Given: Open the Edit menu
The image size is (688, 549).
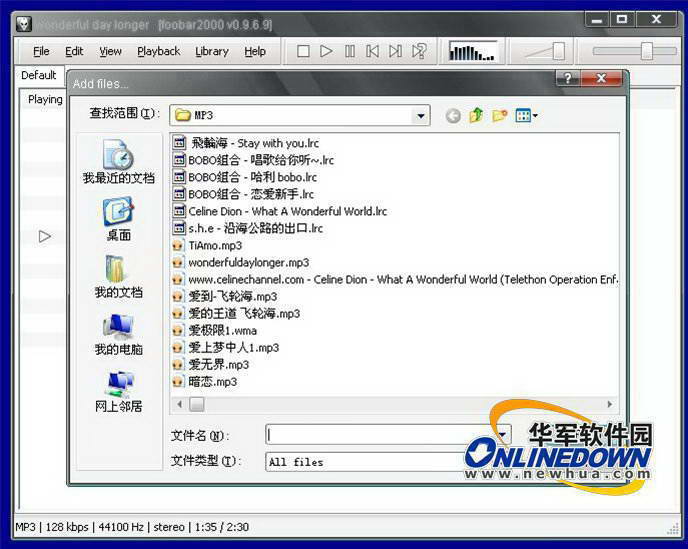Looking at the screenshot, I should point(74,51).
